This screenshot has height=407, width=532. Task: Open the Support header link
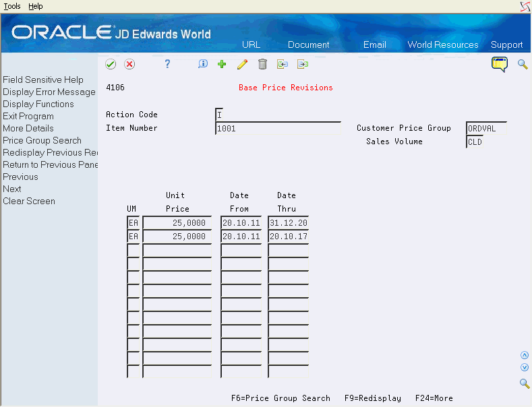506,44
